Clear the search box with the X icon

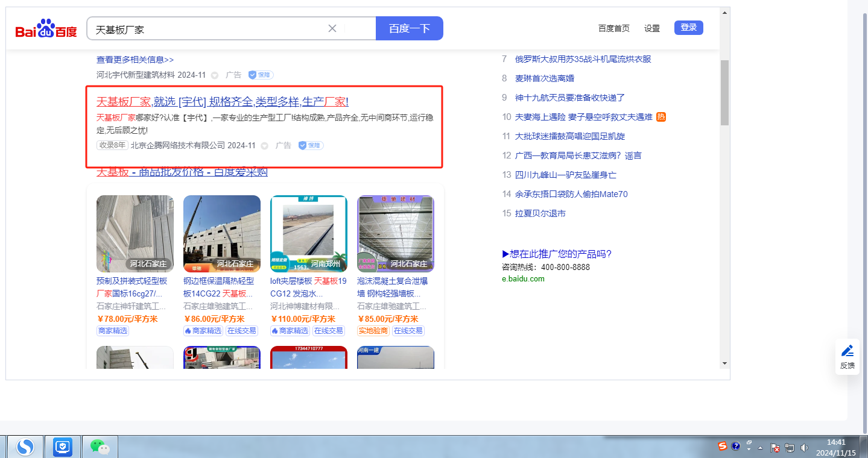(x=332, y=28)
